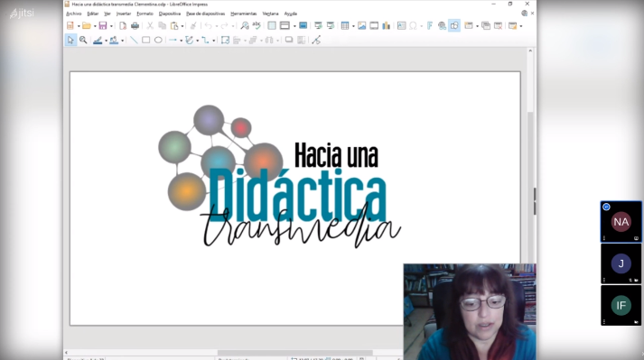Viewport: 644px width, 360px height.
Task: Open dropdown arrow next to Paste icon
Action: [x=182, y=26]
